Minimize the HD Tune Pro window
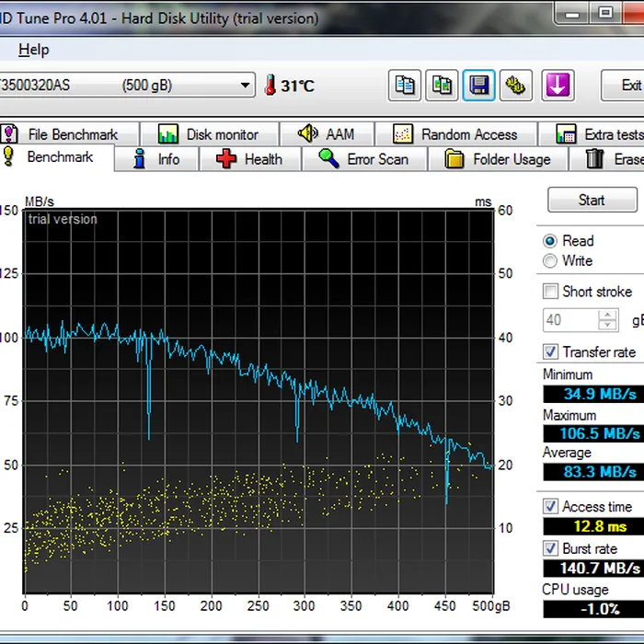Viewport: 644px width, 644px height. 572,14
